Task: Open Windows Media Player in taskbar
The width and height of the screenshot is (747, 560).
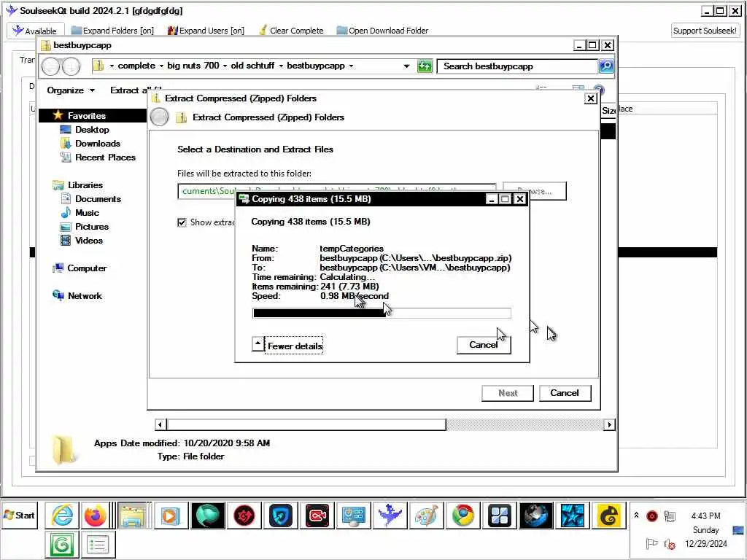Action: pyautogui.click(x=170, y=516)
